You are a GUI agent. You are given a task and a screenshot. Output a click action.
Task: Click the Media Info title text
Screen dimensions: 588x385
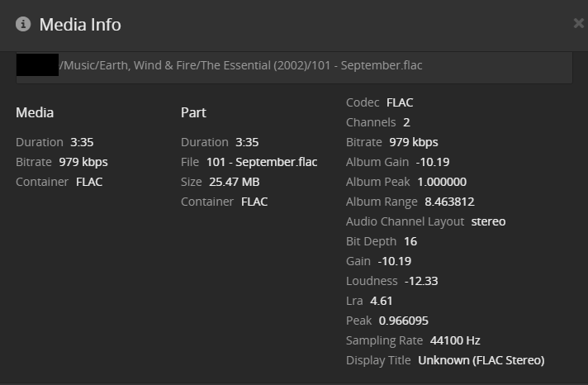tap(80, 25)
